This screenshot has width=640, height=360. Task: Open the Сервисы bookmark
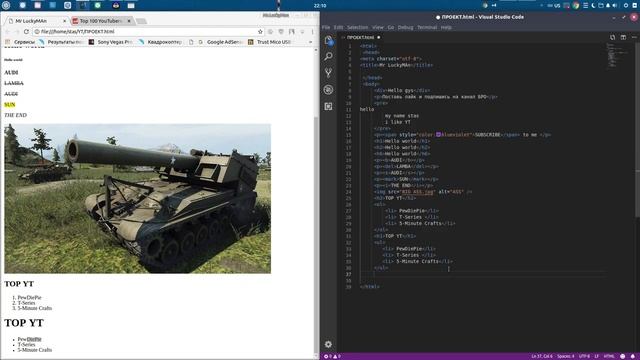pos(20,42)
